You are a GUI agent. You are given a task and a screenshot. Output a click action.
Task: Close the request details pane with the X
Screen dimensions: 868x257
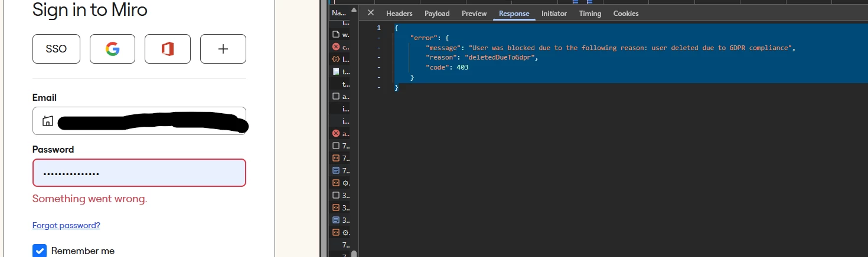click(370, 13)
